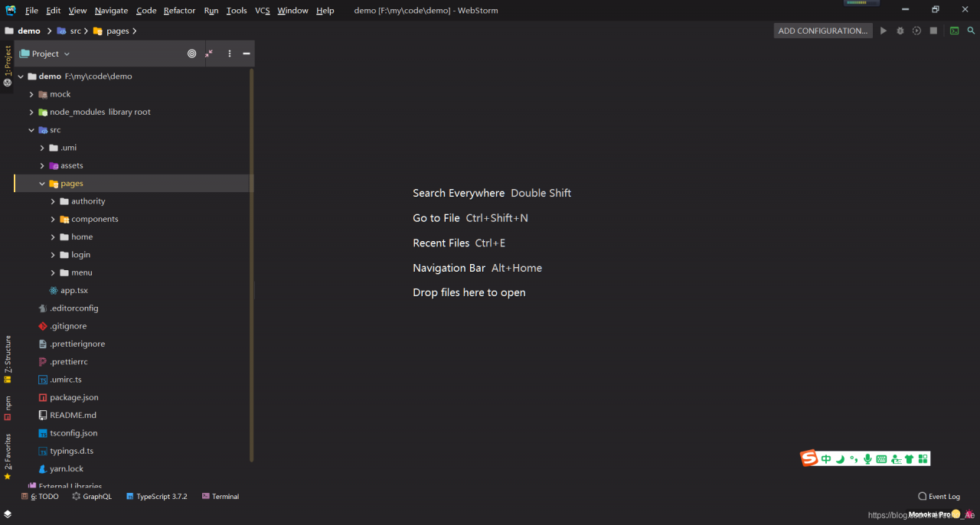
Task: Open the green terminal/run anything icon
Action: tap(954, 31)
